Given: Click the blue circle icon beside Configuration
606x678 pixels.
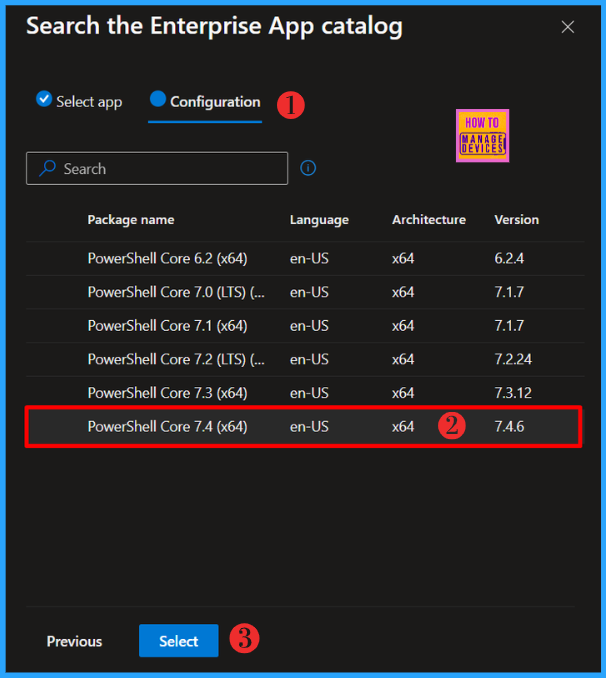Looking at the screenshot, I should click(x=158, y=99).
